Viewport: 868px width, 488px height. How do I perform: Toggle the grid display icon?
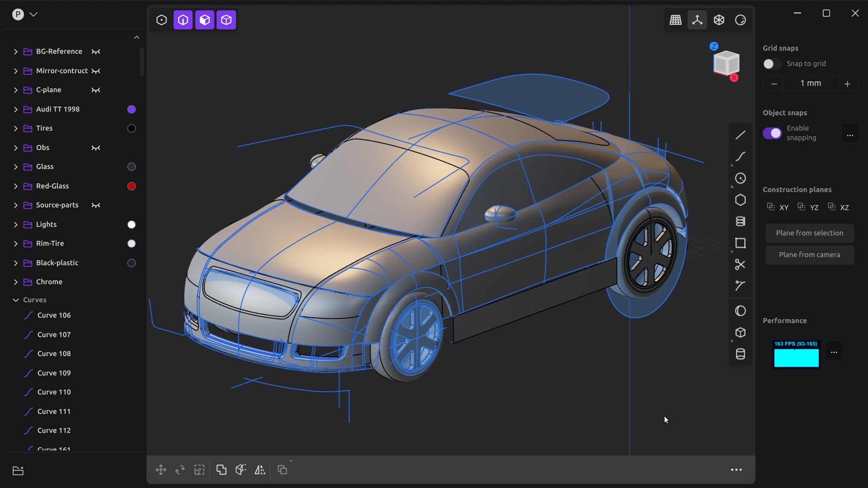[x=675, y=20]
